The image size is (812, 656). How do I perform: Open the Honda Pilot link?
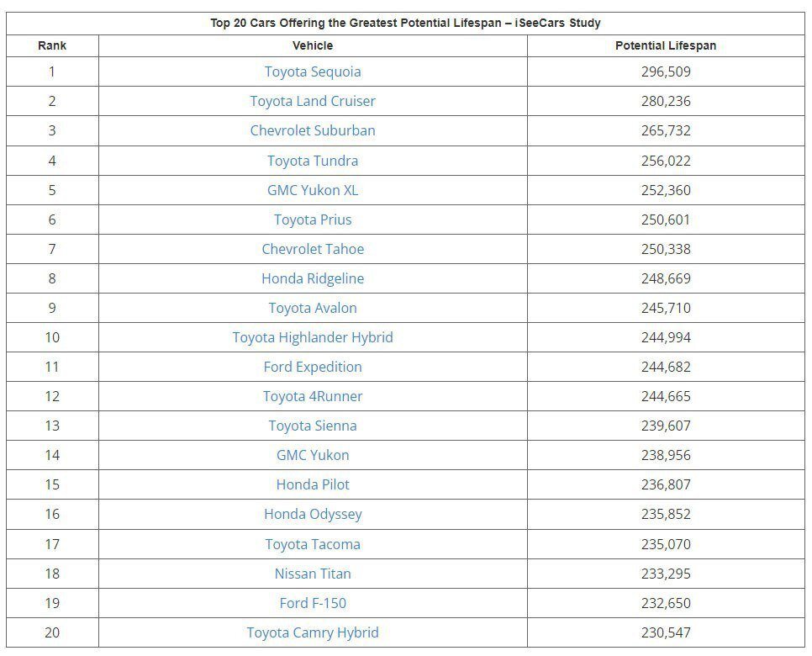tap(312, 485)
